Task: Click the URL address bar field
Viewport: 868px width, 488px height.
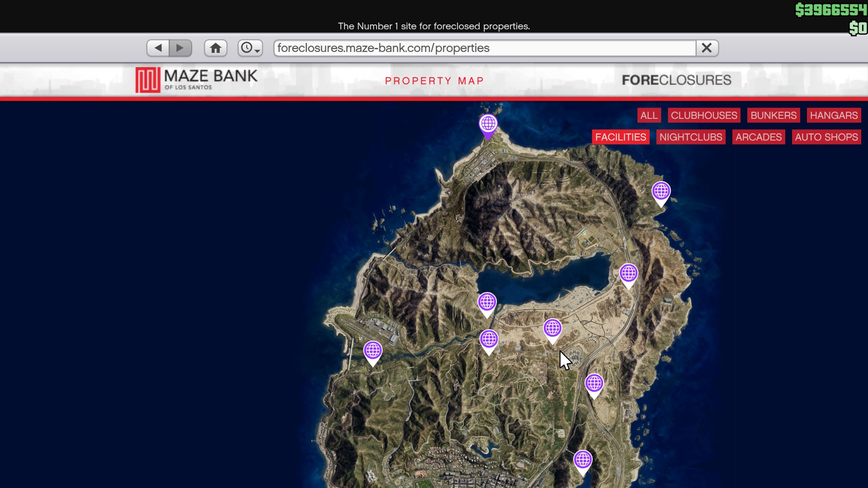Action: click(x=484, y=48)
